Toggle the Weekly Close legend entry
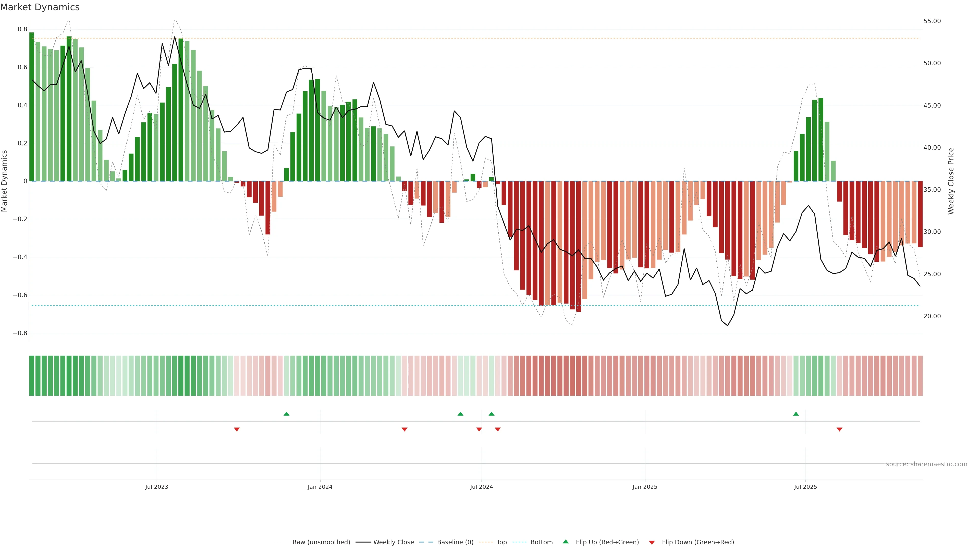Screen dimensions: 980x551 pyautogui.click(x=393, y=542)
